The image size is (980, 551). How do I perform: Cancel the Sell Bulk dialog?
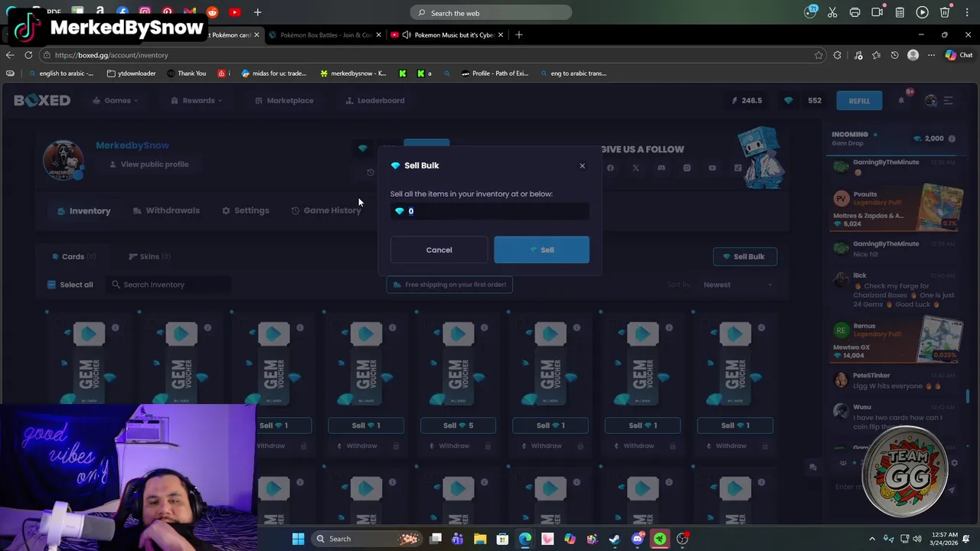(439, 249)
